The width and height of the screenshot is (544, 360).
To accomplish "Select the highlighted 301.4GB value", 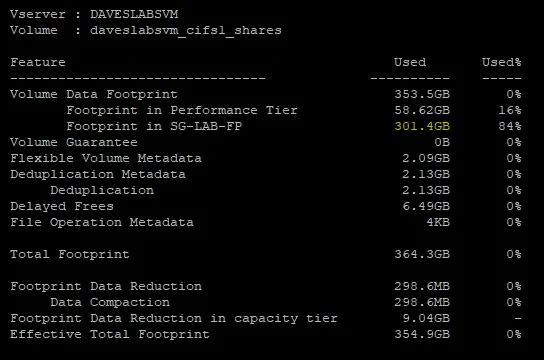I will 422,126.
